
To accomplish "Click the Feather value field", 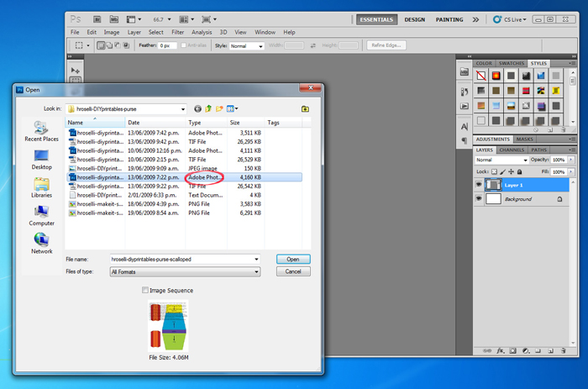I will point(167,45).
